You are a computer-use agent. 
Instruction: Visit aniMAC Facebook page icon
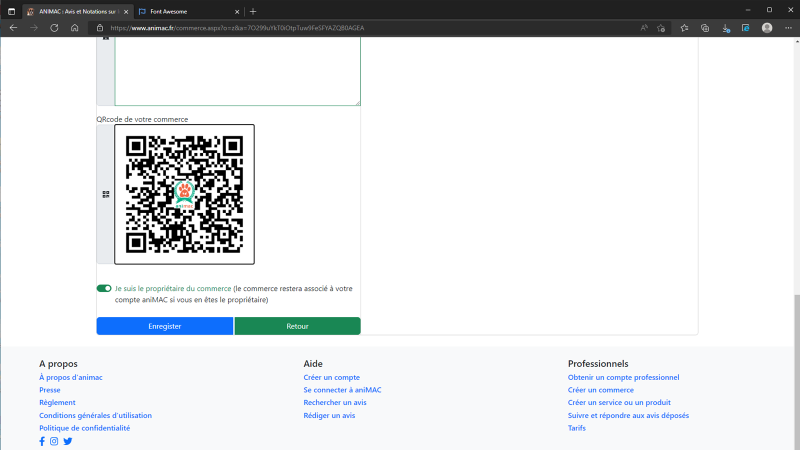pos(42,441)
